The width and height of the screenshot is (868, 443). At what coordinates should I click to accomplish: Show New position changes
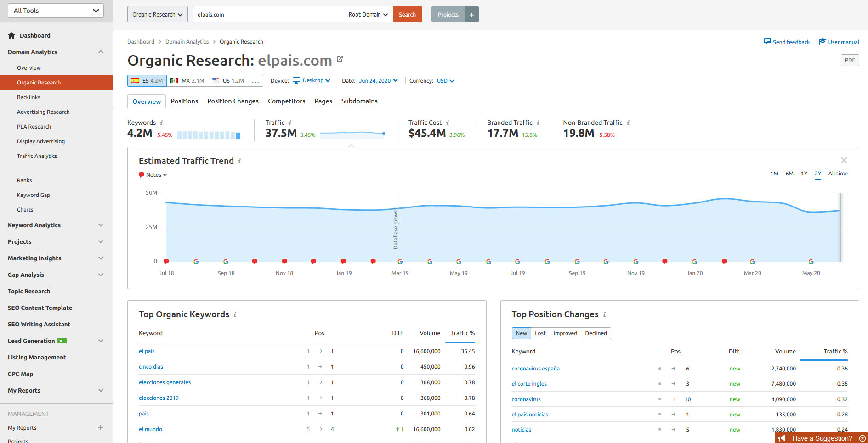522,333
